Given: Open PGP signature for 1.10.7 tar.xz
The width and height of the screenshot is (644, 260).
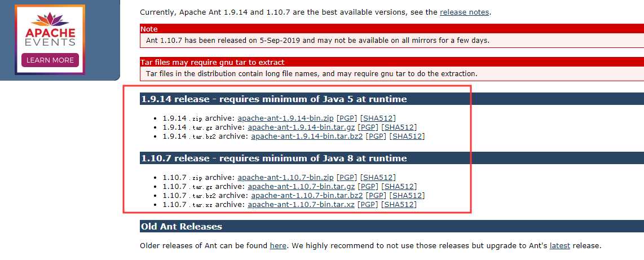Looking at the screenshot, I should 368,205.
